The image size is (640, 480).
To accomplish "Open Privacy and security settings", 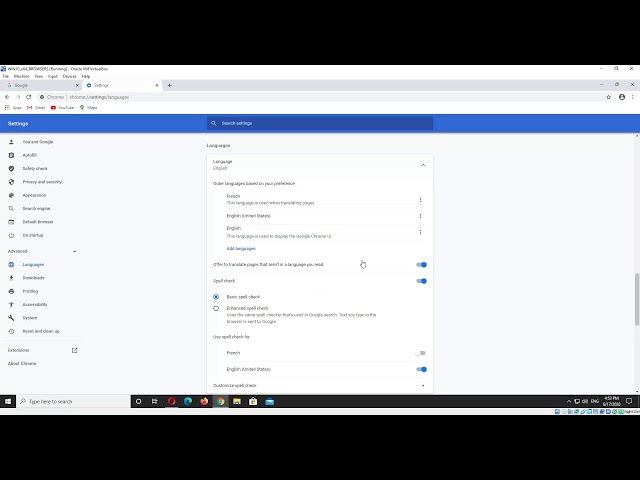I will click(42, 182).
